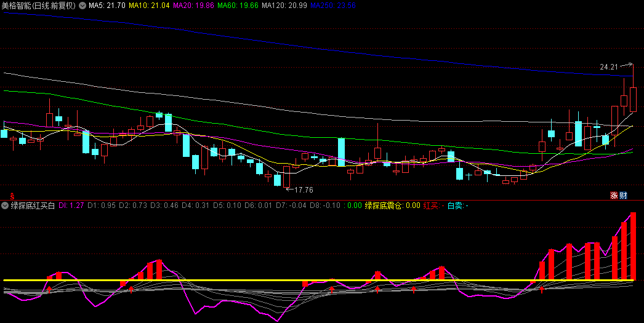
Task: Click the blue 财 marker icon
Action: point(623,196)
